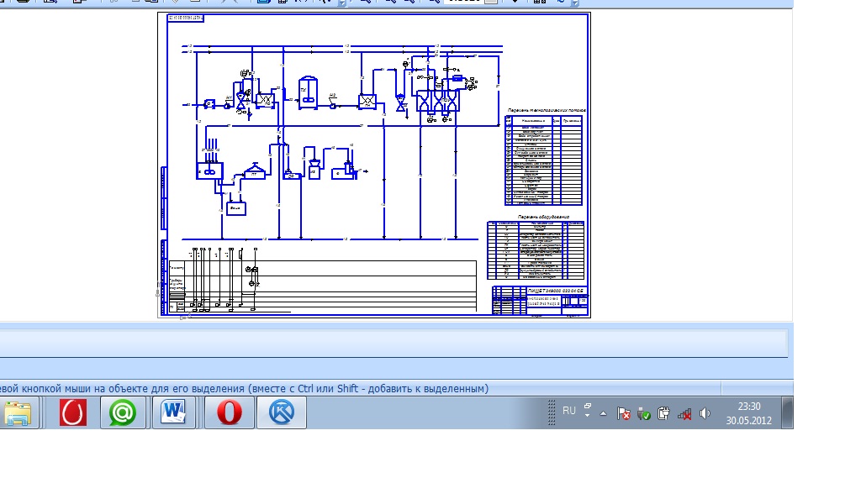The image size is (861, 504).
Task: Activate the KOMPAS-3D taskbar button
Action: coord(282,412)
